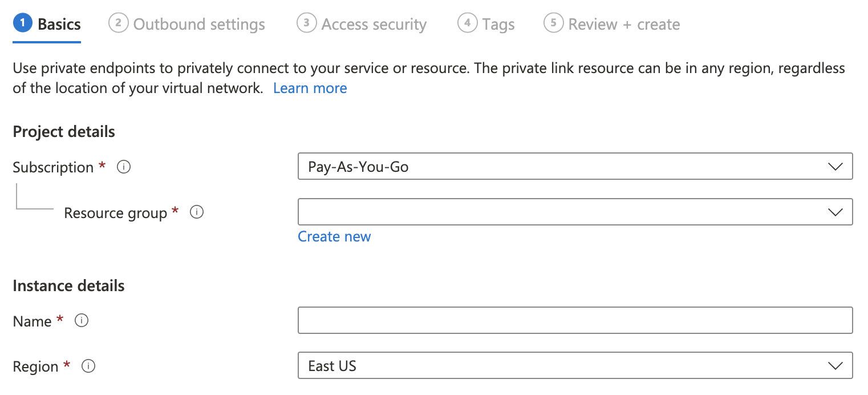This screenshot has height=395, width=868.
Task: Click the Region info tooltip icon
Action: (x=88, y=366)
